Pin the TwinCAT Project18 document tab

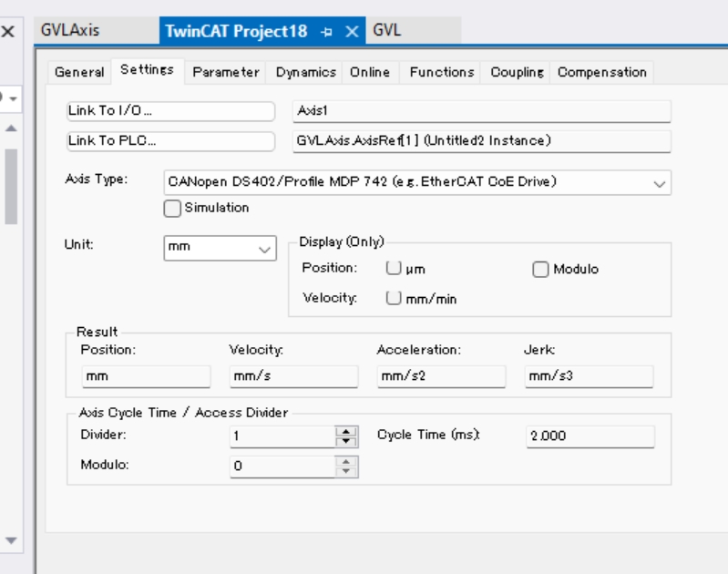coord(326,32)
